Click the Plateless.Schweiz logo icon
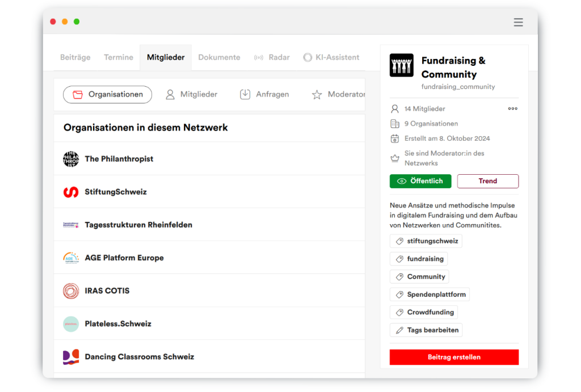 point(71,324)
